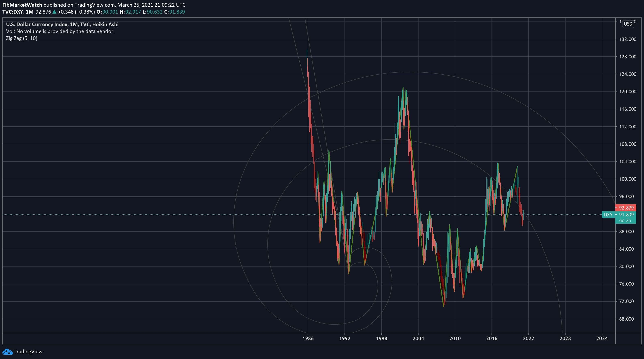Click the 6d 2h countdown label

click(625, 220)
